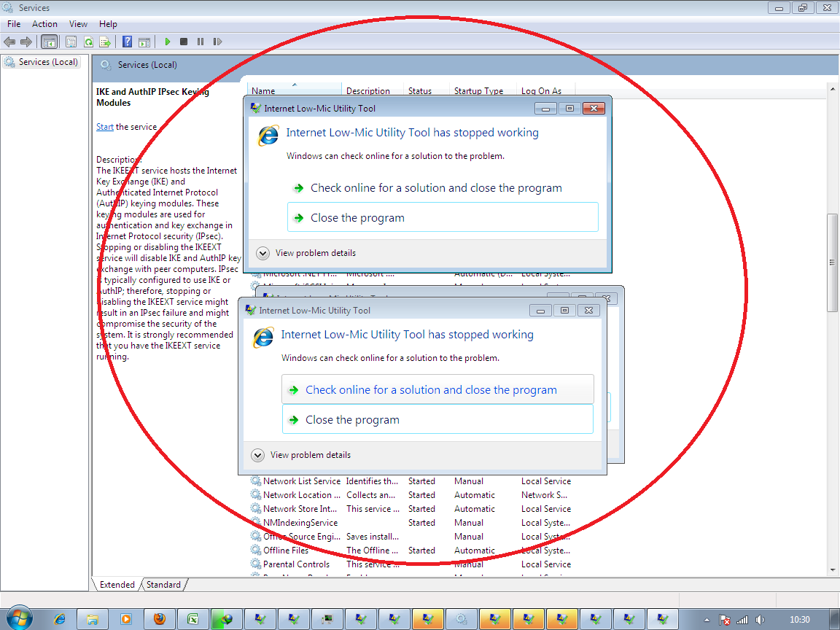Image resolution: width=840 pixels, height=630 pixels.
Task: Expand 'View problem details' in upper dialog
Action: click(x=306, y=253)
